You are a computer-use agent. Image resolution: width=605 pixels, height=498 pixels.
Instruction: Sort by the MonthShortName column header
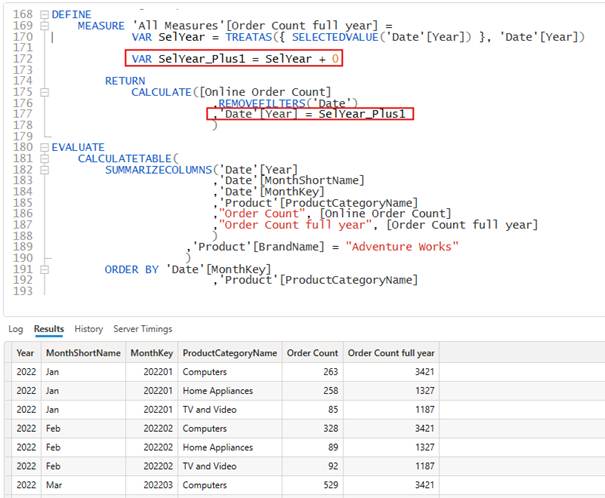click(83, 353)
